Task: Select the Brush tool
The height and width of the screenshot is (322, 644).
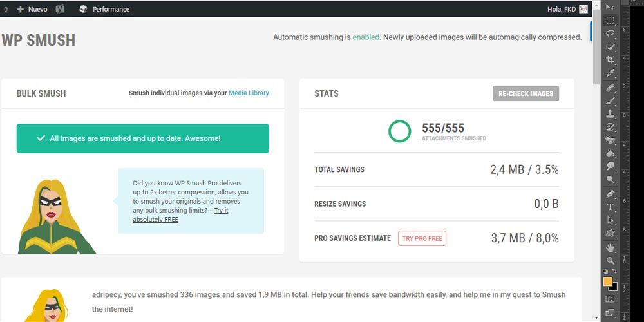Action: click(611, 100)
